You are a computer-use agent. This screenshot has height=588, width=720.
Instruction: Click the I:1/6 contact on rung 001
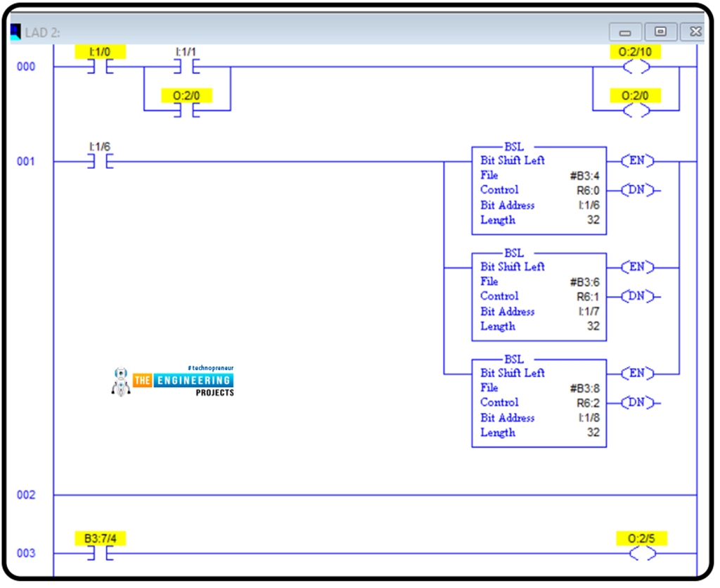[x=101, y=161]
